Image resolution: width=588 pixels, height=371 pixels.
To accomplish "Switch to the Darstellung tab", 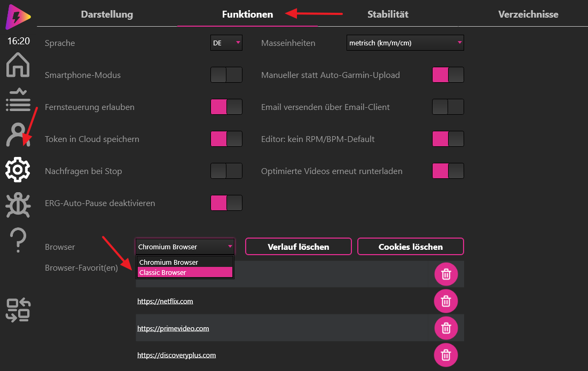I will [x=107, y=14].
